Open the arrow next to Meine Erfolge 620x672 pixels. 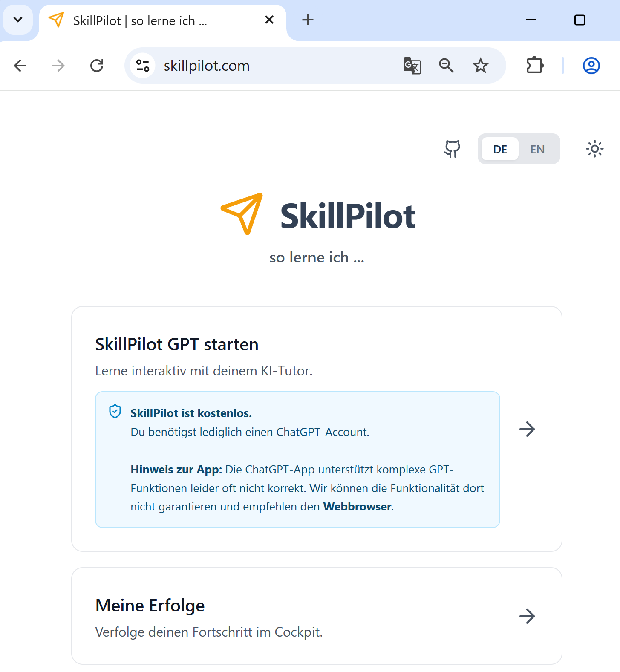[x=527, y=616]
